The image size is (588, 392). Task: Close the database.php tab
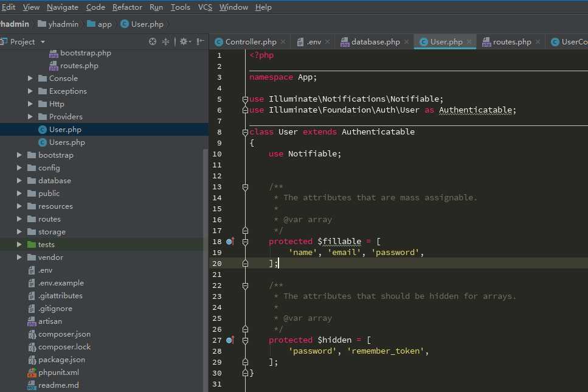(x=407, y=41)
